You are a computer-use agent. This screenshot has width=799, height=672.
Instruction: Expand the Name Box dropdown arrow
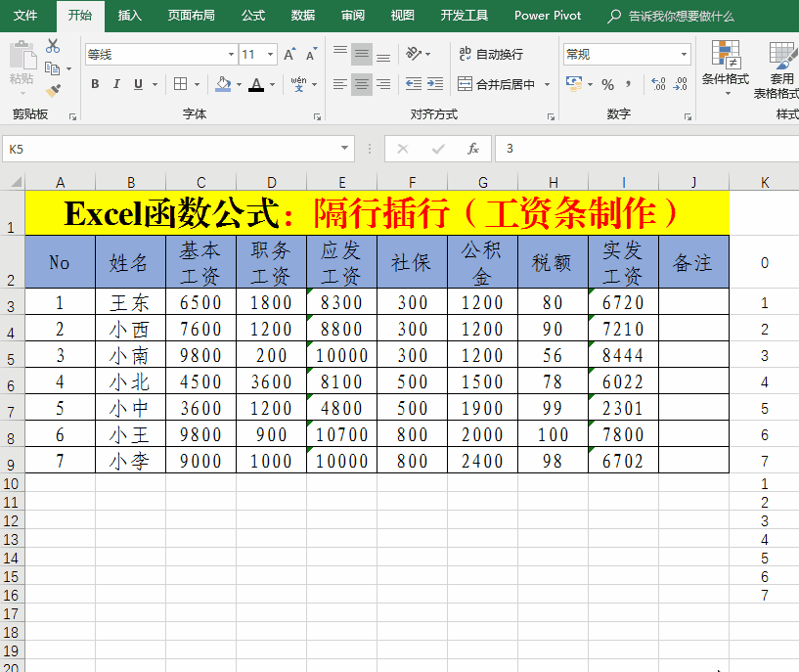(345, 149)
